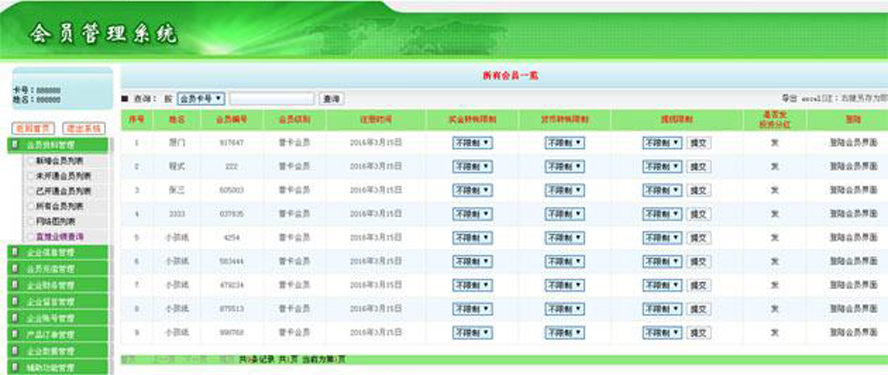
Task: Click the icon beside 会员充值管理 section
Action: (15, 269)
